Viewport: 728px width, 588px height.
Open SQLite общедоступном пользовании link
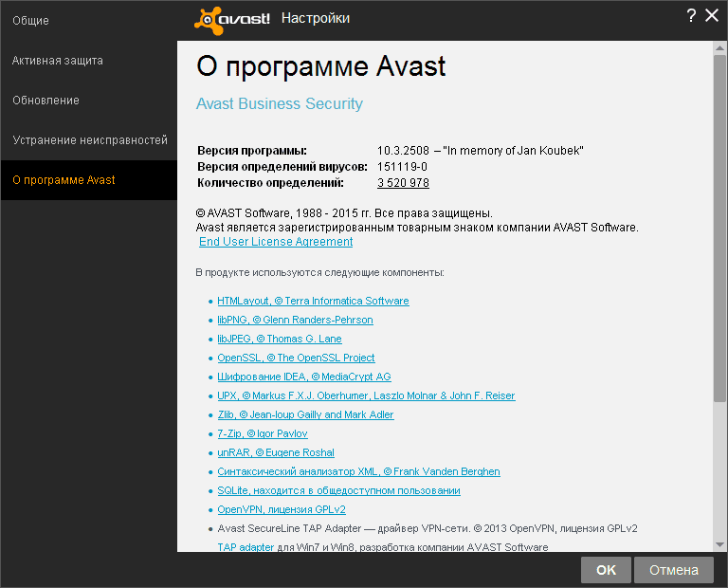tap(338, 490)
